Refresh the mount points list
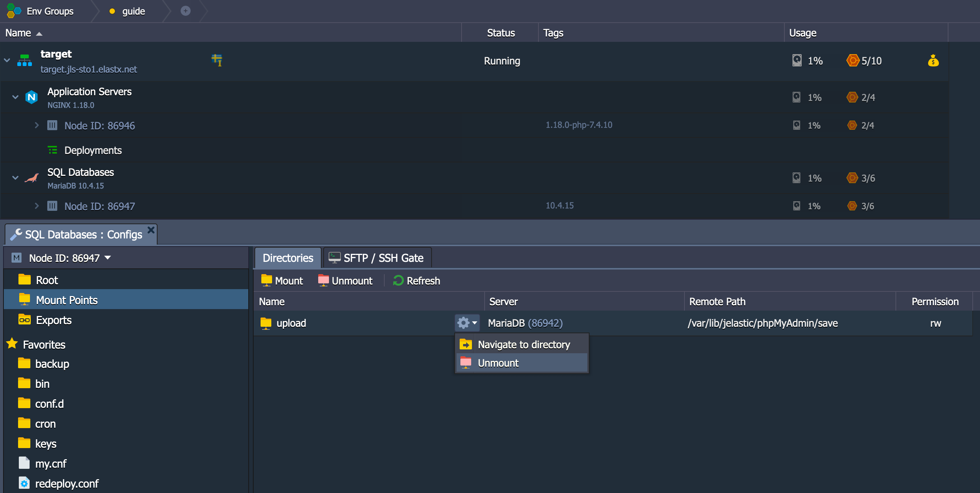This screenshot has height=493, width=980. coord(417,281)
